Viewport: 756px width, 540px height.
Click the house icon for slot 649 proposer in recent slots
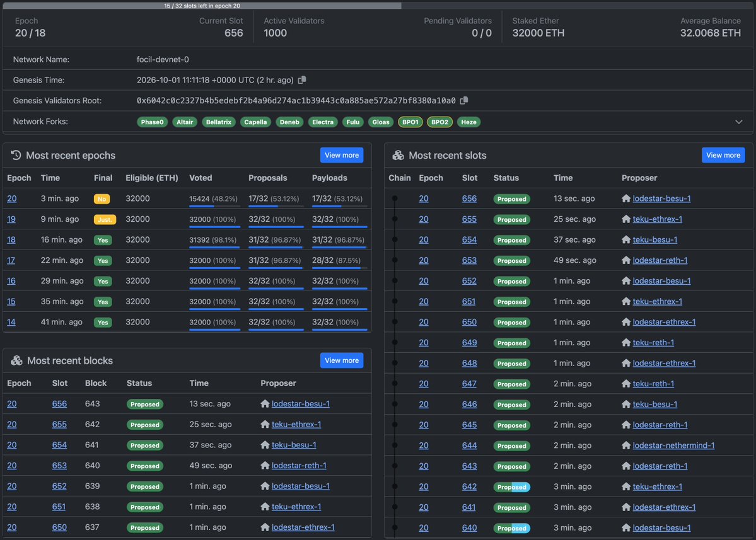pos(626,343)
